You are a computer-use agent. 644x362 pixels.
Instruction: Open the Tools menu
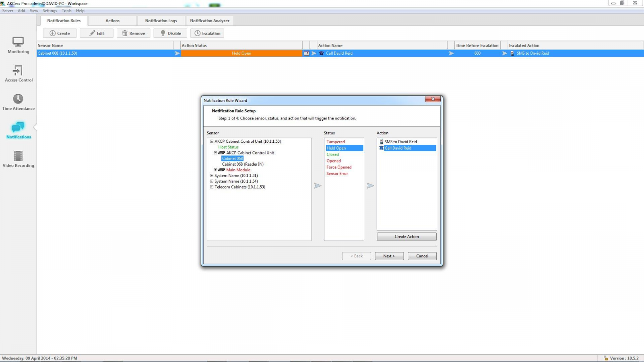click(66, 11)
